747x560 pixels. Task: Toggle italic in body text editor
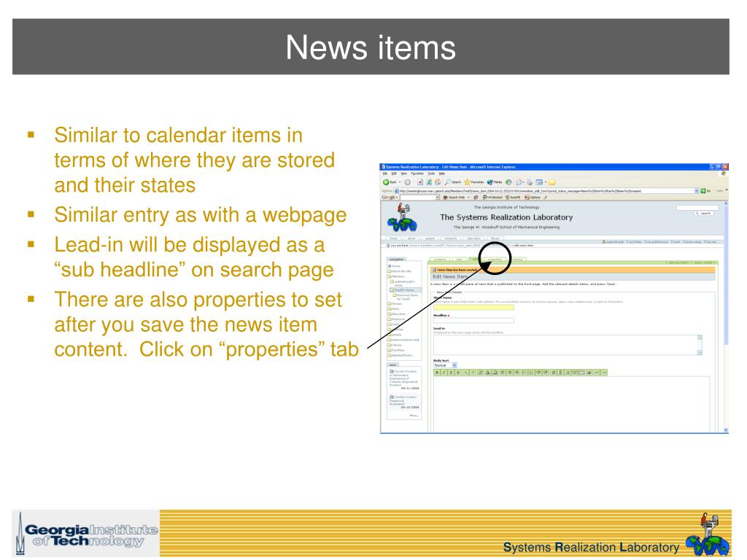tap(444, 373)
